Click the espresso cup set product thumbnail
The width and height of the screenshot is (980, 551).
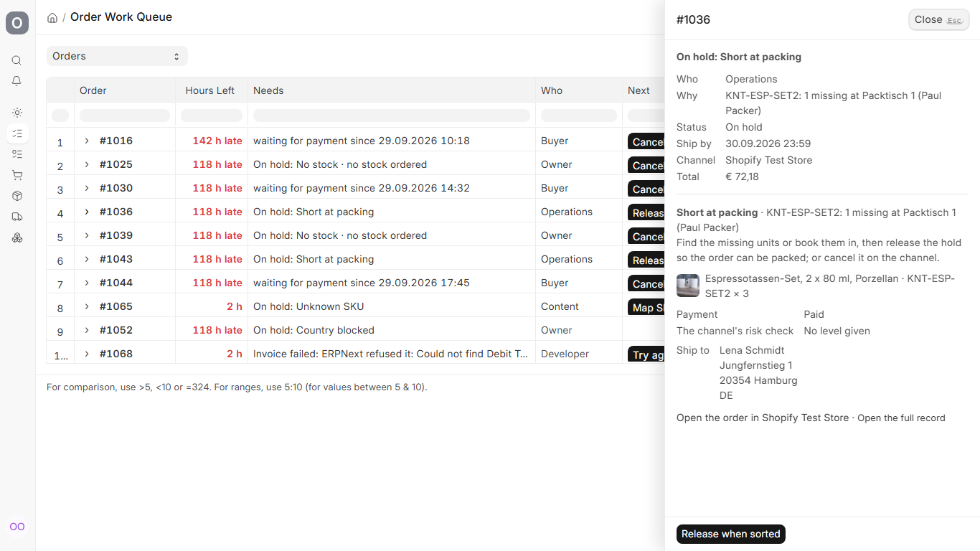[x=688, y=286]
